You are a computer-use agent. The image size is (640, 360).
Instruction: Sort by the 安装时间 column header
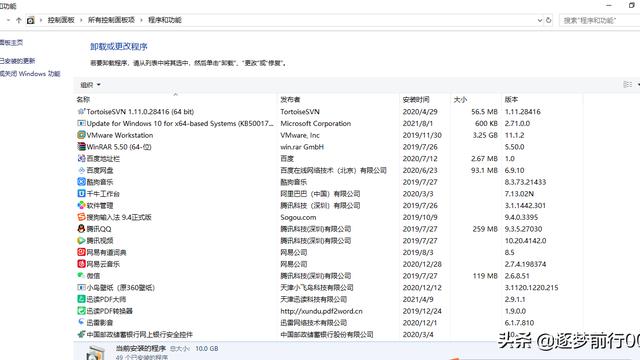416,99
